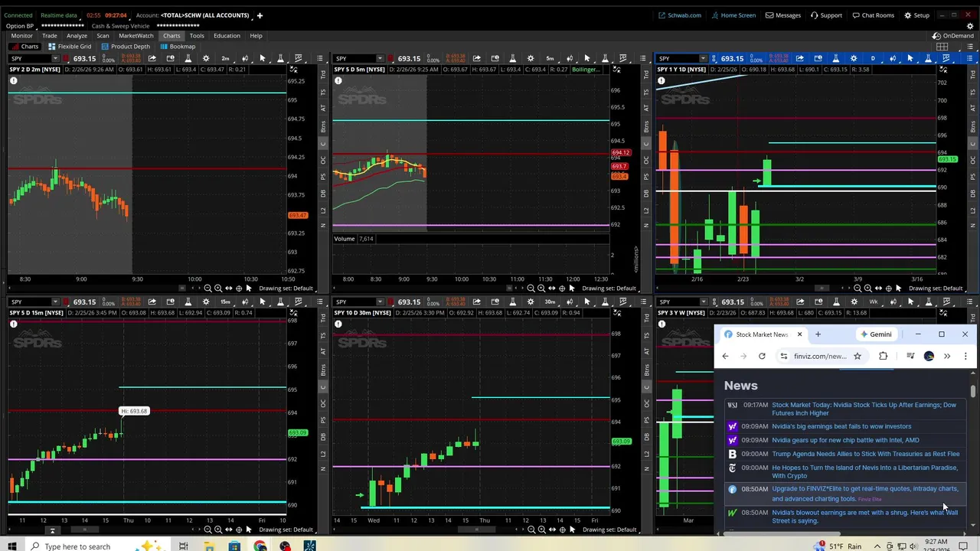The image size is (980, 551).
Task: Click red color link swatch on SPY 30m chart
Action: 390,302
